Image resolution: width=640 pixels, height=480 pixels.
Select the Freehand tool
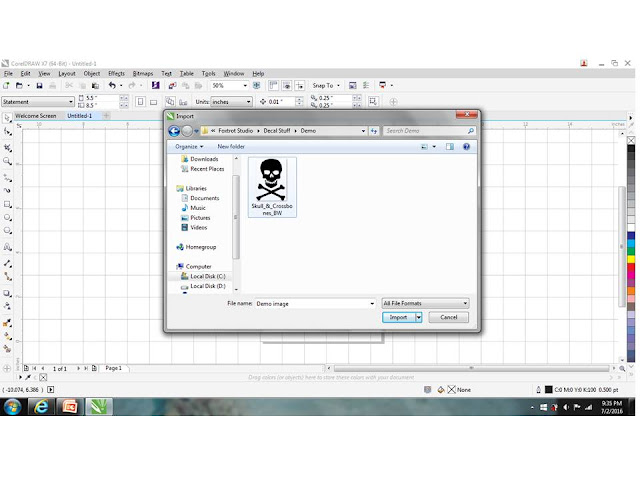[7, 178]
